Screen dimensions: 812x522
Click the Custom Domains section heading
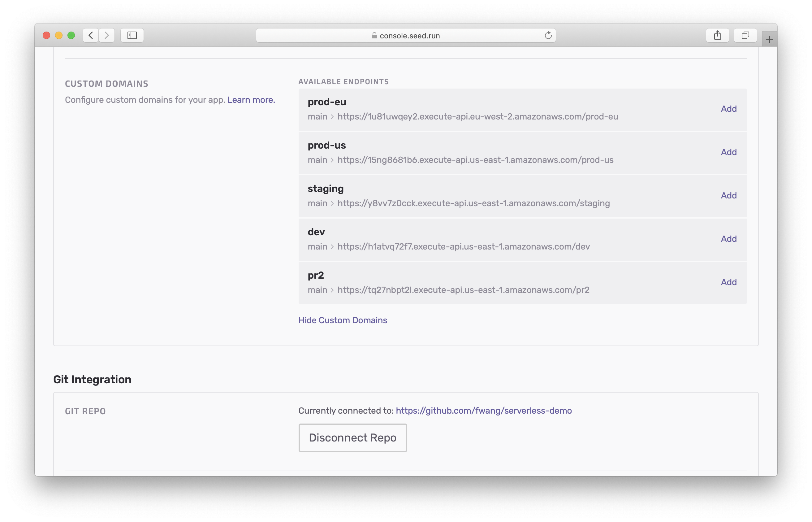[x=107, y=84]
